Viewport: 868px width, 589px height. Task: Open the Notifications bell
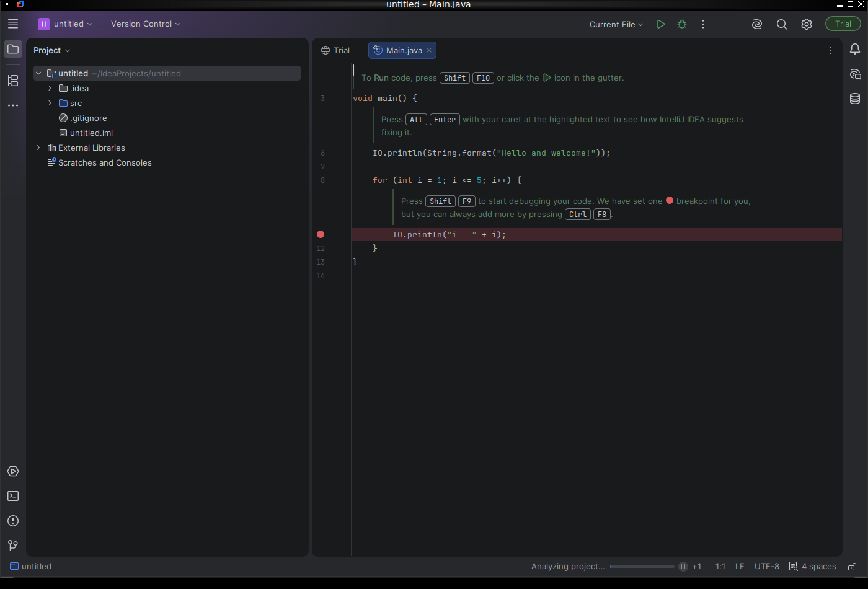(855, 49)
